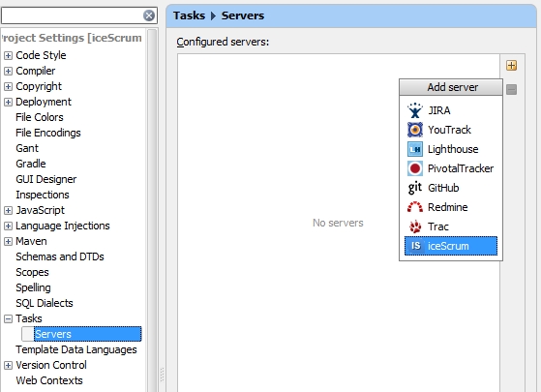This screenshot has width=541, height=392.
Task: Expand the Copyright node
Action: [x=8, y=86]
